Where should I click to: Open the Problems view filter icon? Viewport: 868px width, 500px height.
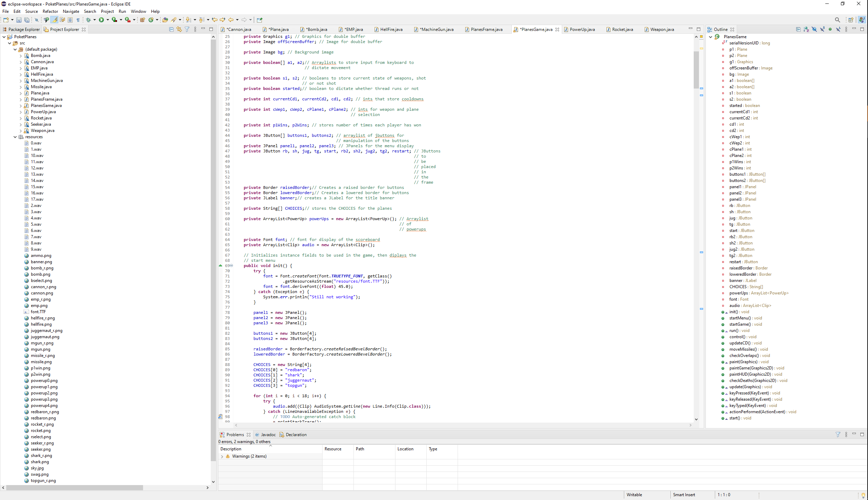point(838,434)
